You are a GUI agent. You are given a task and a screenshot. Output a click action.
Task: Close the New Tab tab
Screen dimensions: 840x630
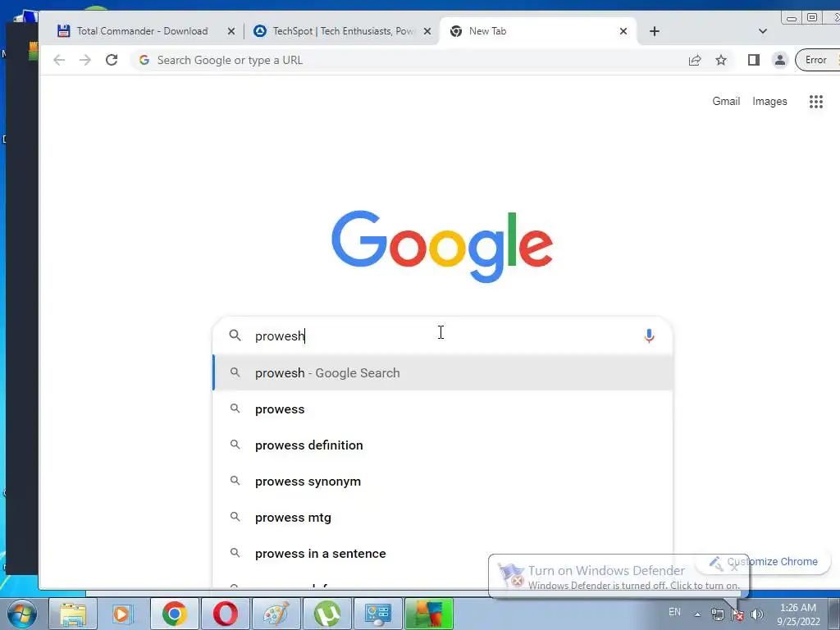click(623, 31)
